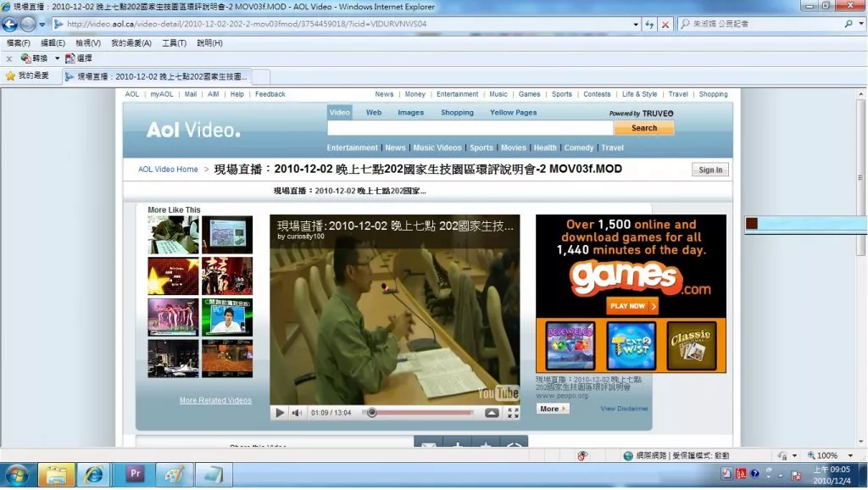This screenshot has height=490, width=868.
Task: Open the 說明(H) menu
Action: 210,42
